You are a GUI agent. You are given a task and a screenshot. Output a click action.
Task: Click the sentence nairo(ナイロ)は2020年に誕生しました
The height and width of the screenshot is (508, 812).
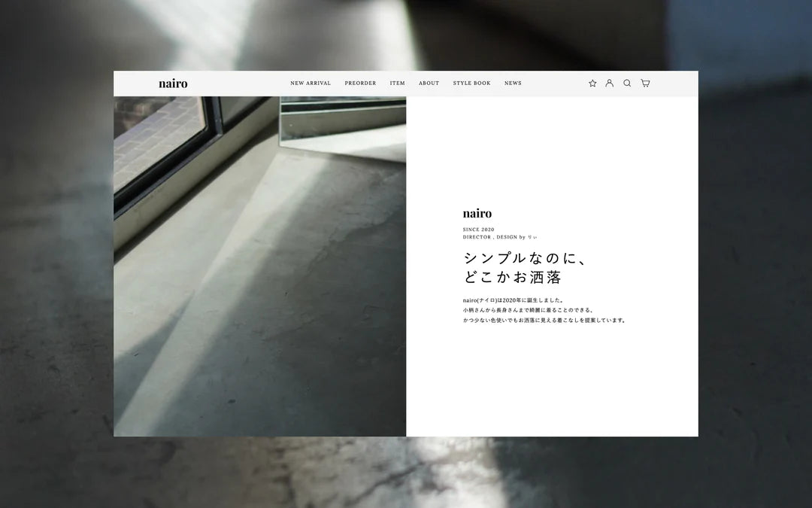coord(514,300)
